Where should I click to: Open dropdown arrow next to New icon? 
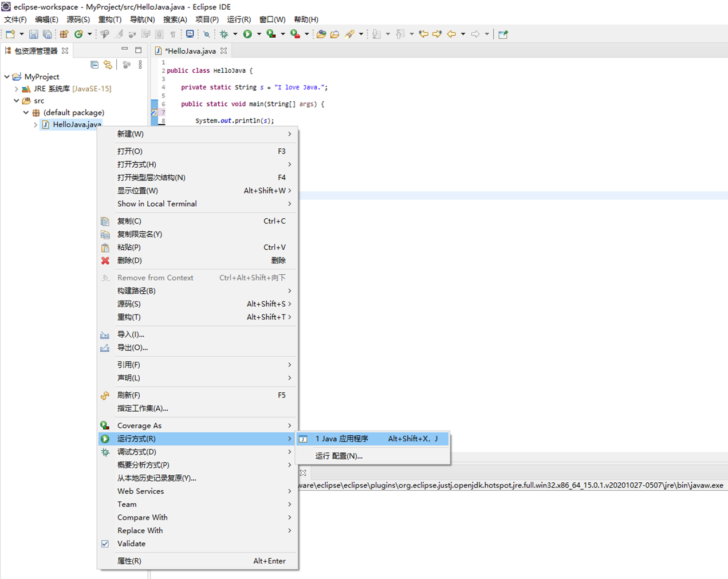(x=22, y=34)
